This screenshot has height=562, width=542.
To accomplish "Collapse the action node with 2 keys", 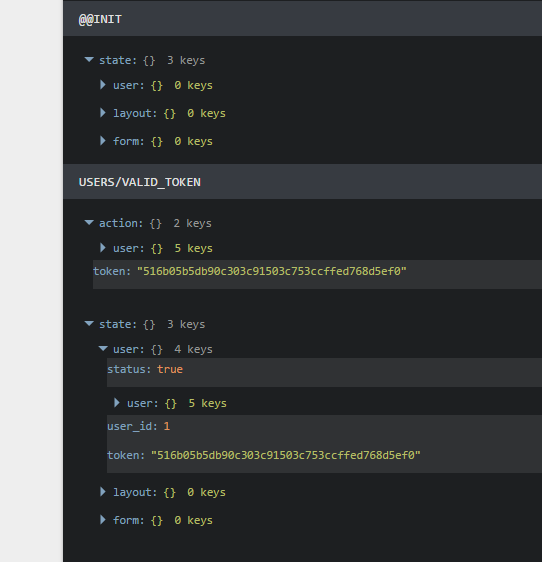I will [x=89, y=223].
